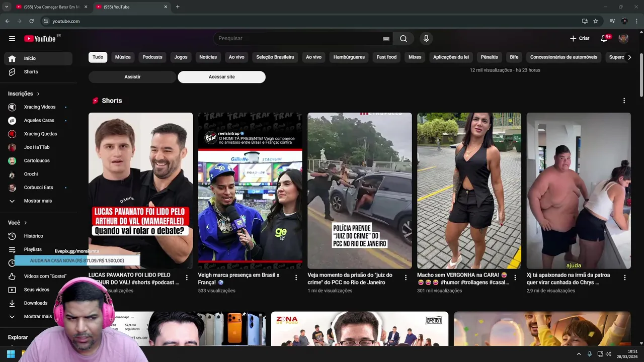Open Cartoloucos subscription
The image size is (644, 362).
click(38, 161)
